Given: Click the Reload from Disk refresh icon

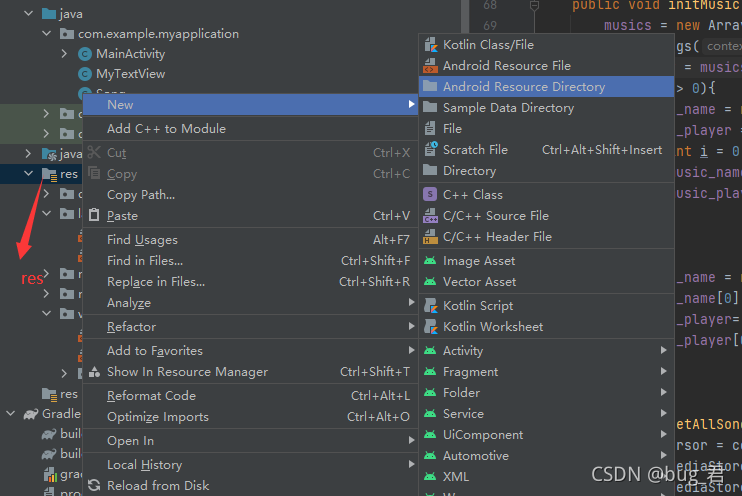Looking at the screenshot, I should (94, 485).
